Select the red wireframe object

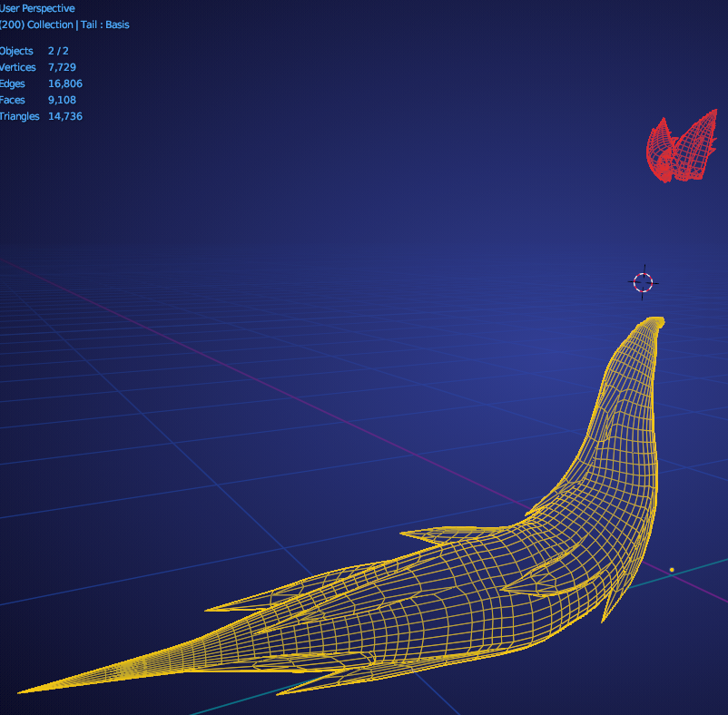coord(681,146)
